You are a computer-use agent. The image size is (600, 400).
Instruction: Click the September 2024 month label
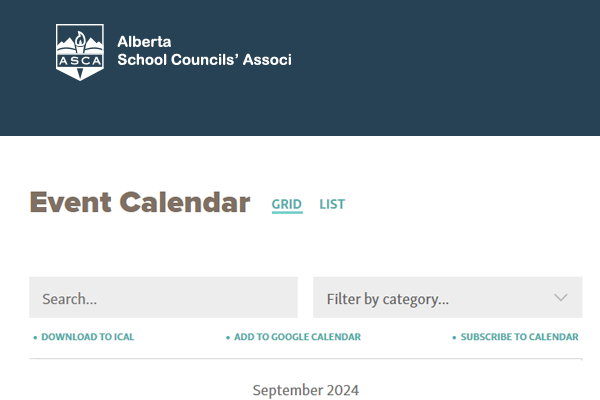point(305,390)
